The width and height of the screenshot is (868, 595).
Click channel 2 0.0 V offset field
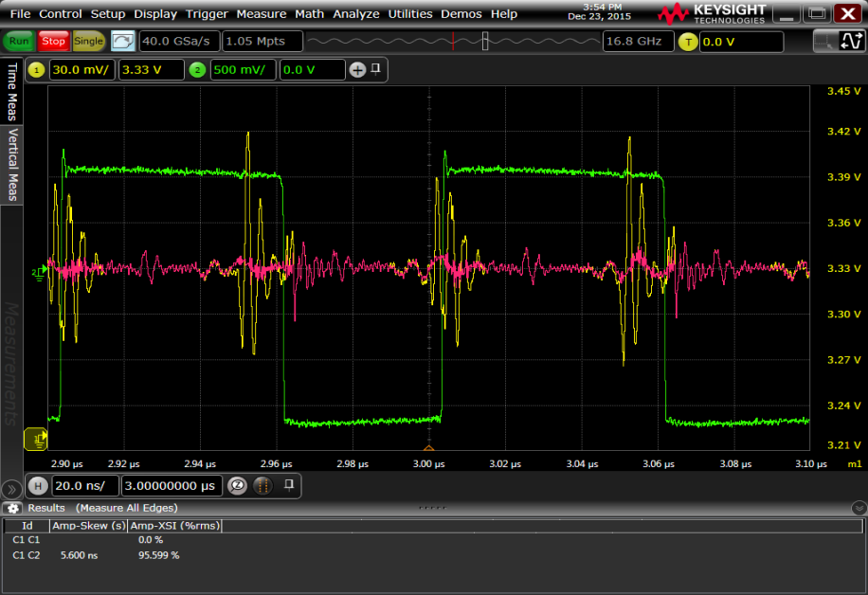pyautogui.click(x=312, y=70)
